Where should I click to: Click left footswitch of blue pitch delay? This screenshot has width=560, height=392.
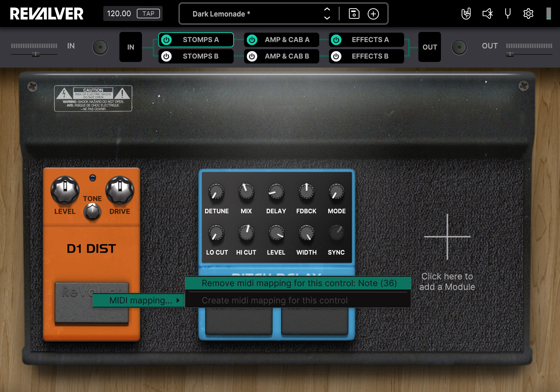[x=238, y=321]
